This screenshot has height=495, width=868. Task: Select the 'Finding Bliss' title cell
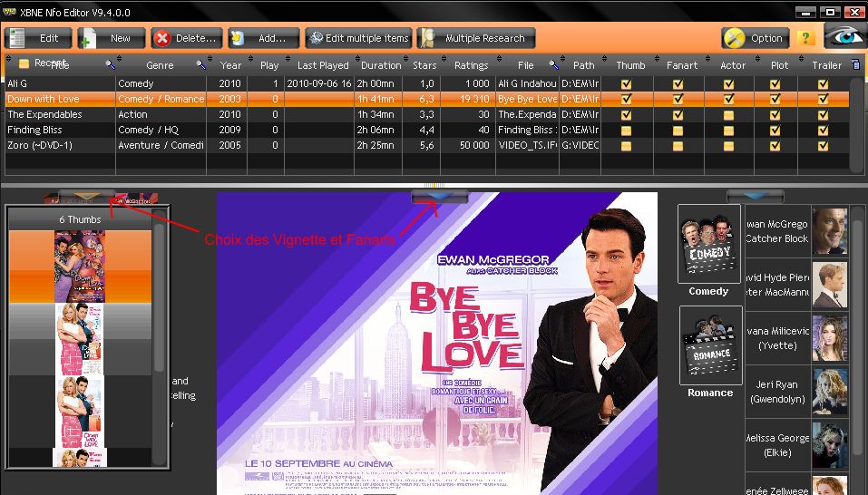[x=61, y=130]
